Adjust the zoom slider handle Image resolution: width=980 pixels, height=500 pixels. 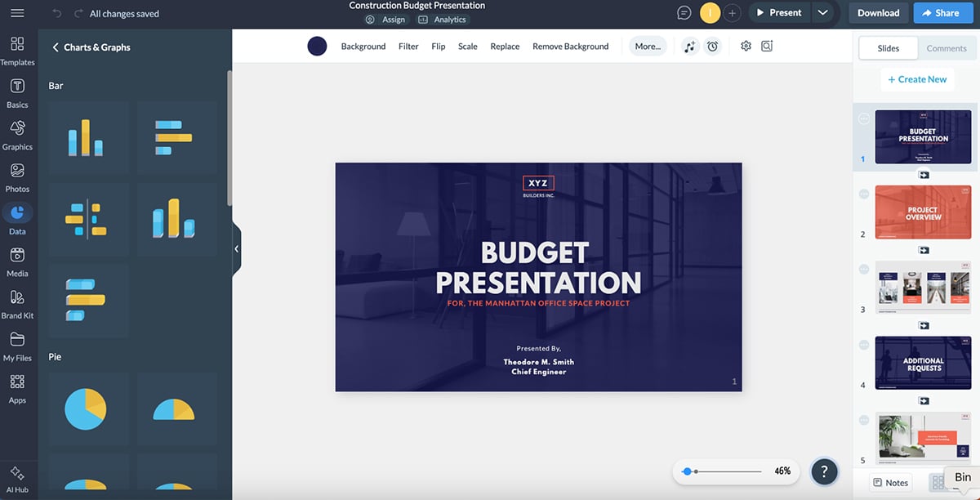click(x=687, y=471)
